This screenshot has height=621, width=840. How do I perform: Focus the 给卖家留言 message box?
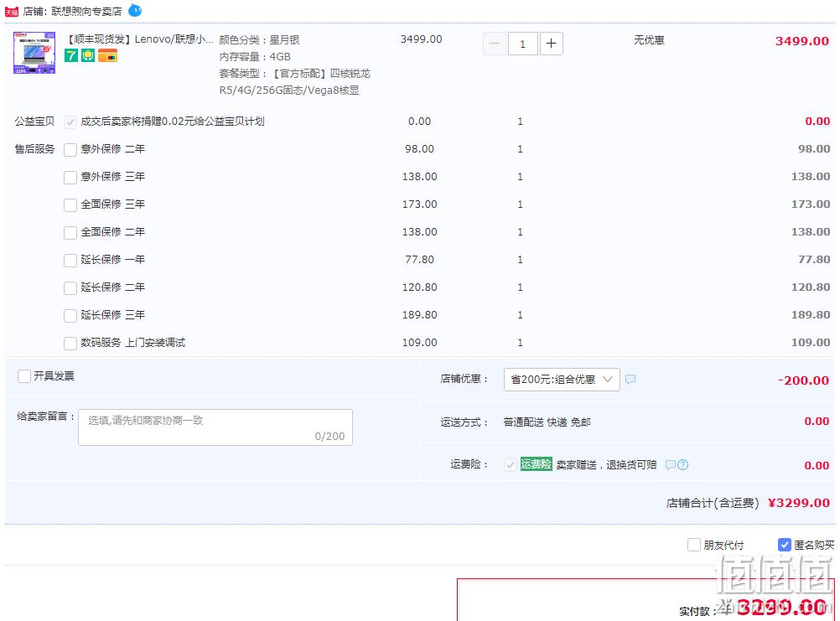tap(215, 427)
